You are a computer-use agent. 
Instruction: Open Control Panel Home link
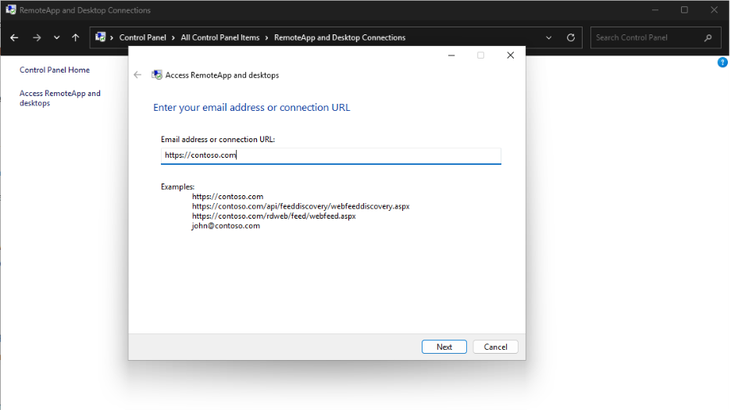click(x=55, y=70)
